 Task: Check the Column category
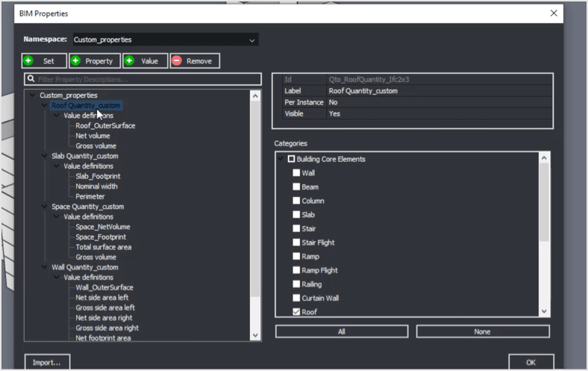tap(296, 201)
